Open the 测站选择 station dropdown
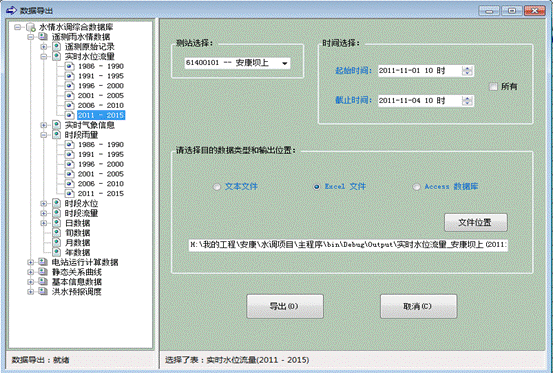 tap(285, 63)
